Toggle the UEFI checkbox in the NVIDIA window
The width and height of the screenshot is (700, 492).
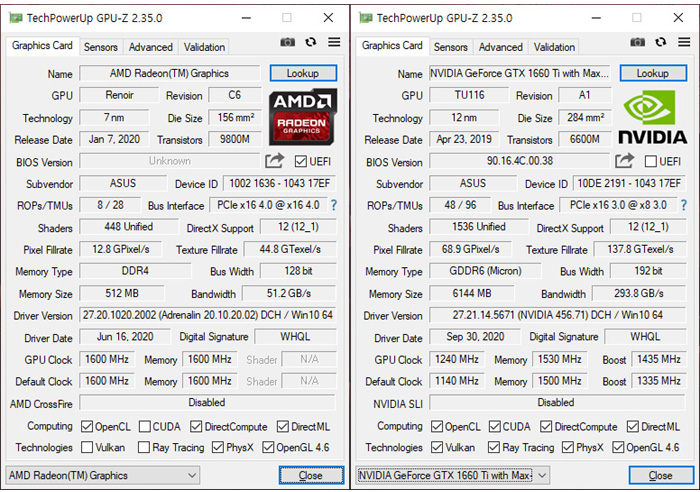click(x=651, y=161)
